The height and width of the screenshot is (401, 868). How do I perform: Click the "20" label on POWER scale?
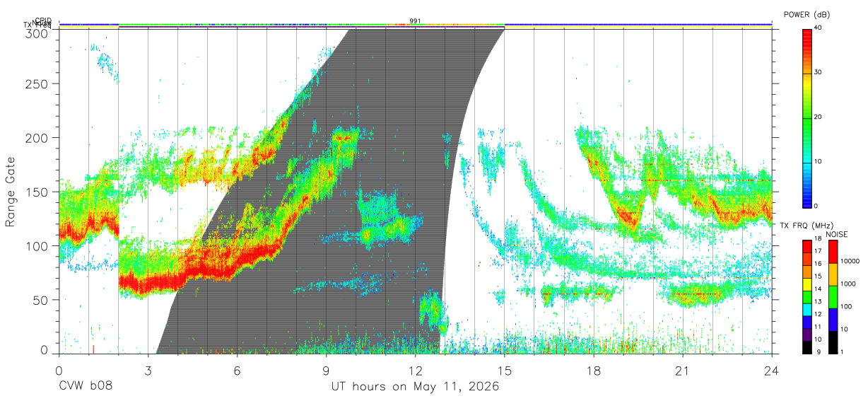[x=818, y=117]
